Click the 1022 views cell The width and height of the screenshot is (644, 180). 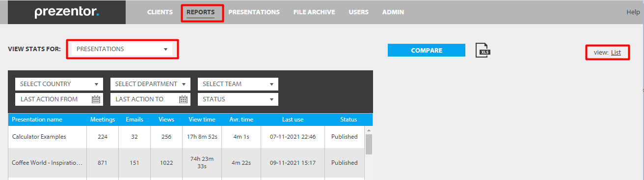point(166,163)
